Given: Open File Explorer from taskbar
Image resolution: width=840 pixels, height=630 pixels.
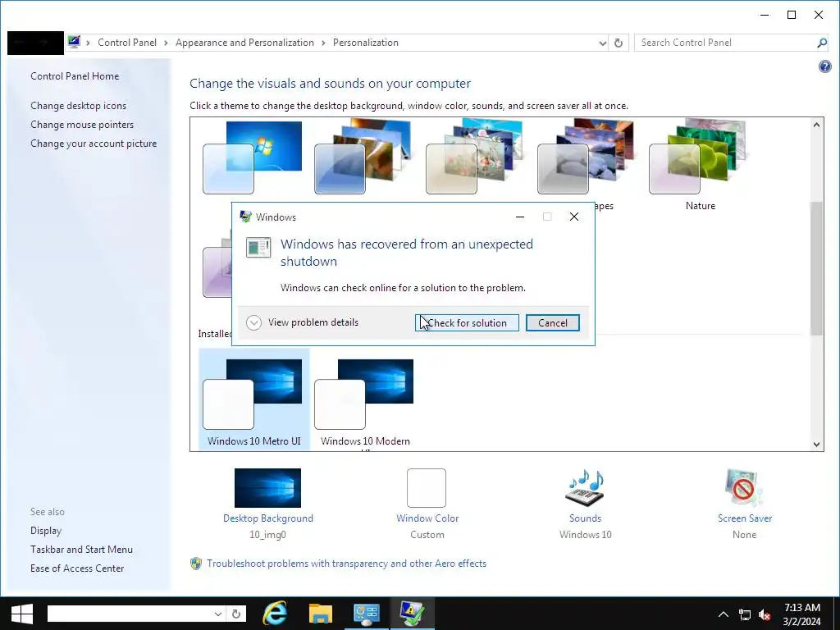Looking at the screenshot, I should (321, 614).
